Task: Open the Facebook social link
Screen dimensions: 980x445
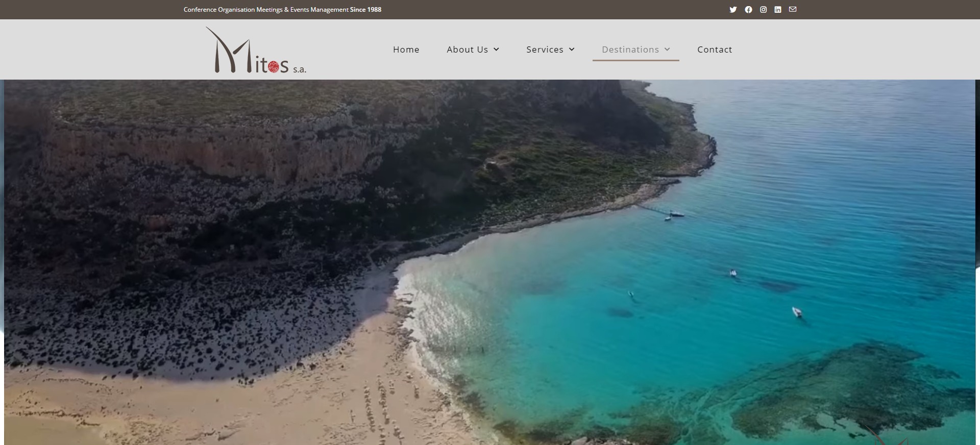Action: click(x=748, y=10)
